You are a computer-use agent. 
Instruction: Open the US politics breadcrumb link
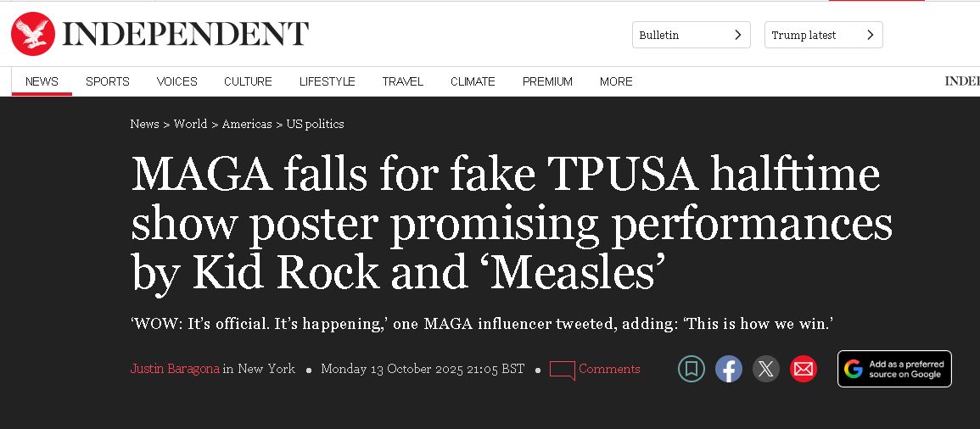click(x=315, y=124)
